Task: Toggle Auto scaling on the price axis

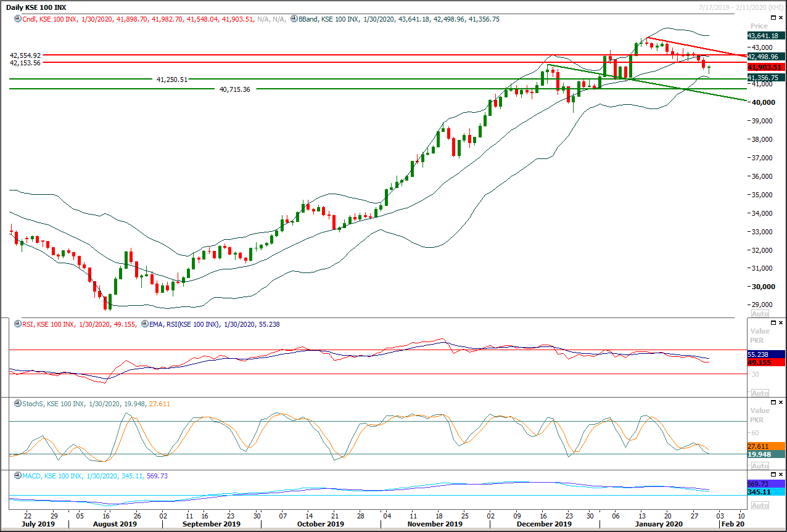Action: click(760, 313)
